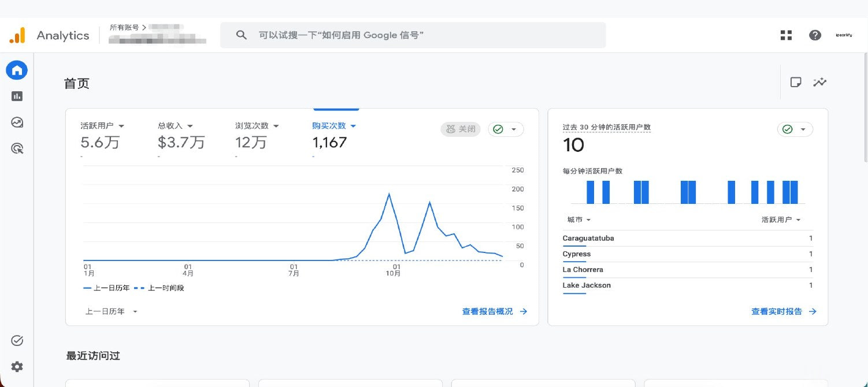Click the search input field
This screenshot has width=868, height=387.
[413, 35]
